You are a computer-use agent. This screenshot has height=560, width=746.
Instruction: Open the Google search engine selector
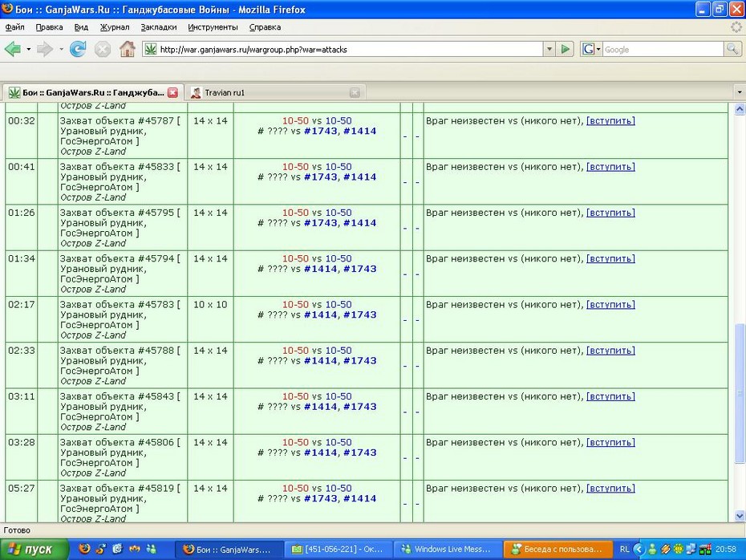coord(591,49)
